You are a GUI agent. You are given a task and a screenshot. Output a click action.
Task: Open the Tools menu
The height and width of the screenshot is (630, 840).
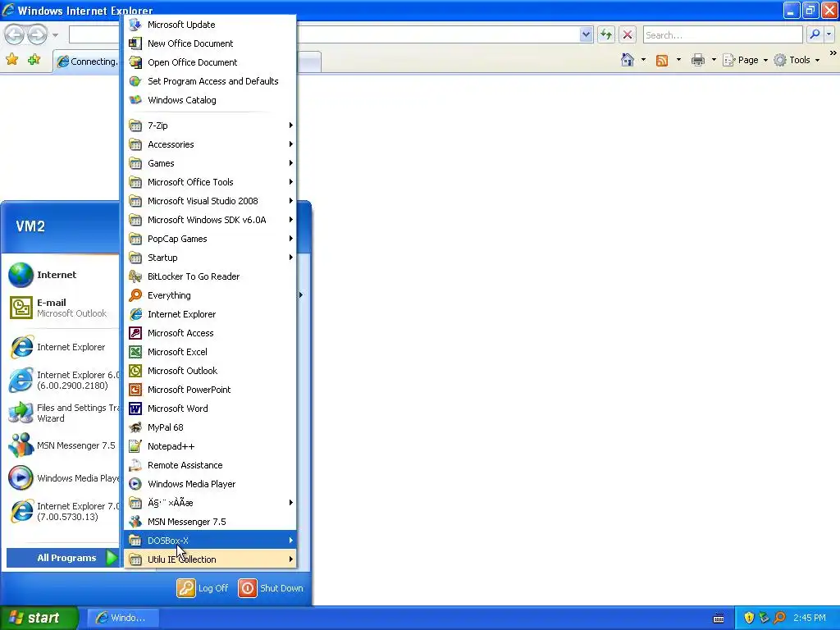tap(797, 60)
